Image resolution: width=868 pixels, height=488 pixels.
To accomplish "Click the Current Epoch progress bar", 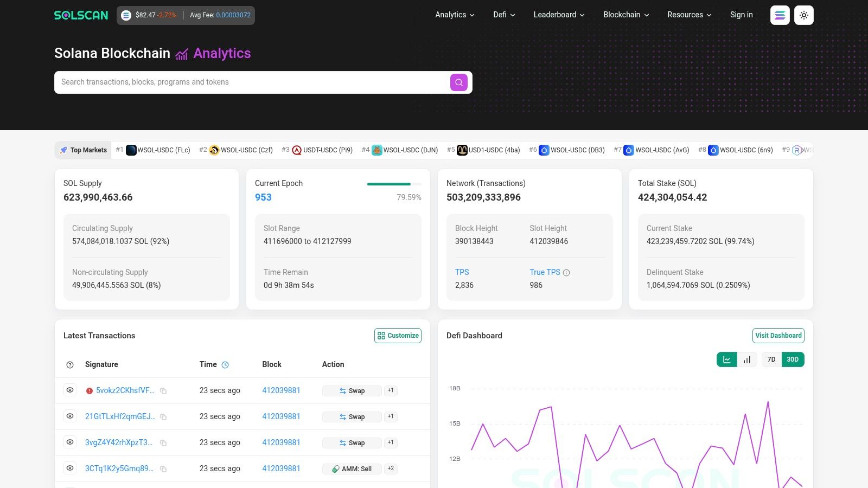I will pos(394,184).
